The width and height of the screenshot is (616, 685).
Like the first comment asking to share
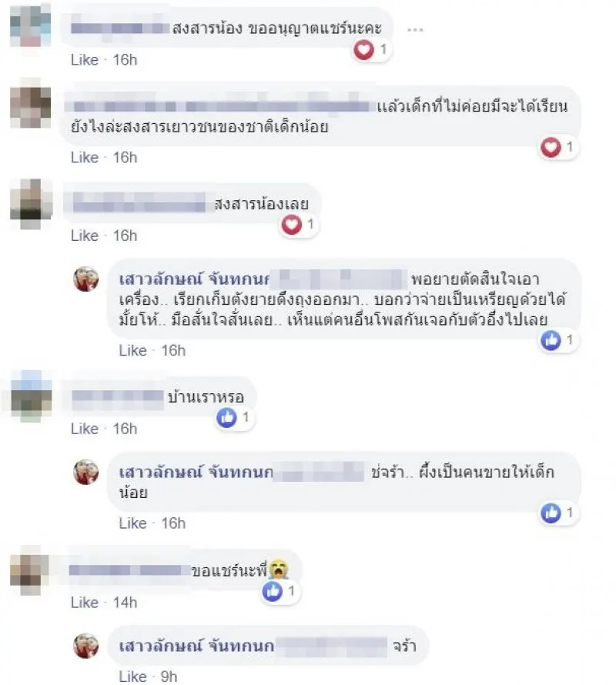(x=85, y=60)
